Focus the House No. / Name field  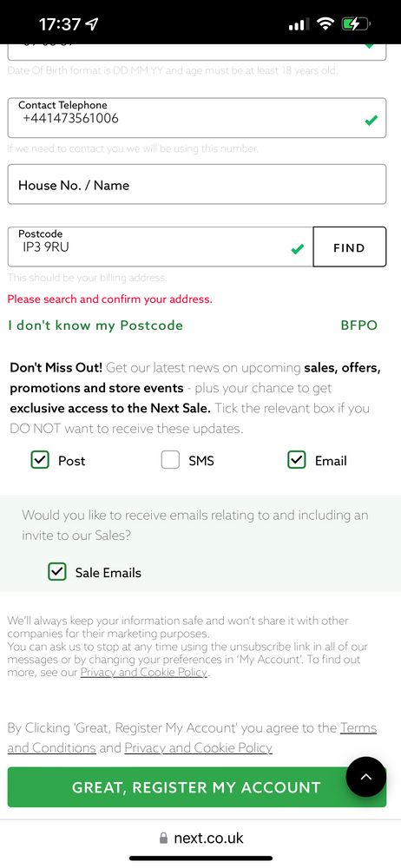point(197,184)
